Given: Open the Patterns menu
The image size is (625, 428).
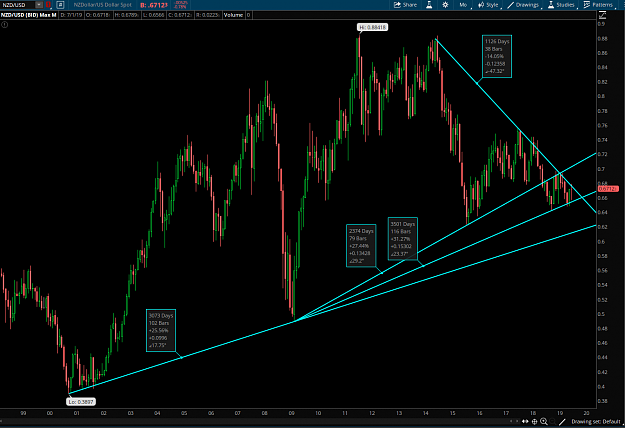Looking at the screenshot, I should [x=599, y=5].
